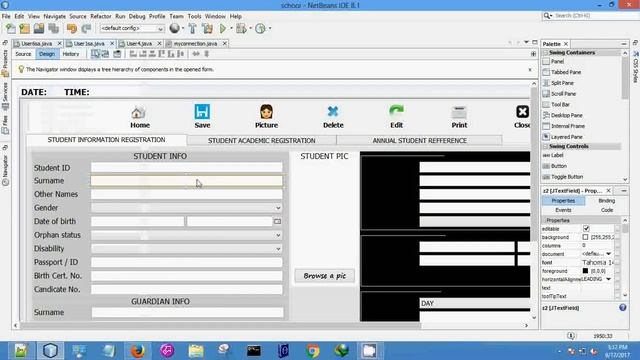Open the document property dropdown
Viewport: 640px width, 360px height.
point(609,254)
